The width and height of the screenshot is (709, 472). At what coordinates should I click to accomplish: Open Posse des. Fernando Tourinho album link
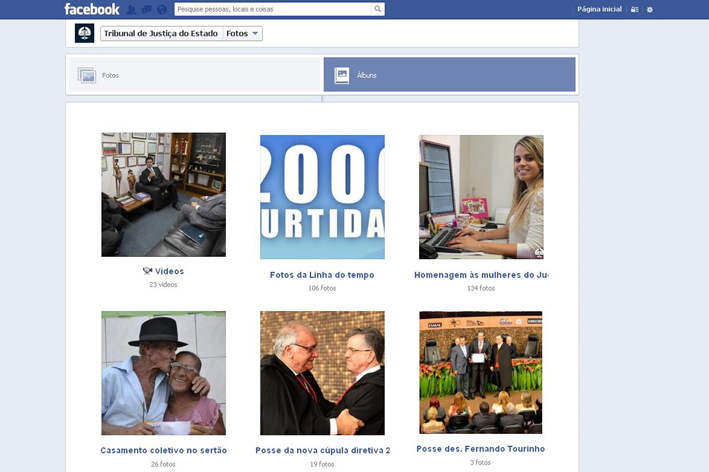[481, 449]
